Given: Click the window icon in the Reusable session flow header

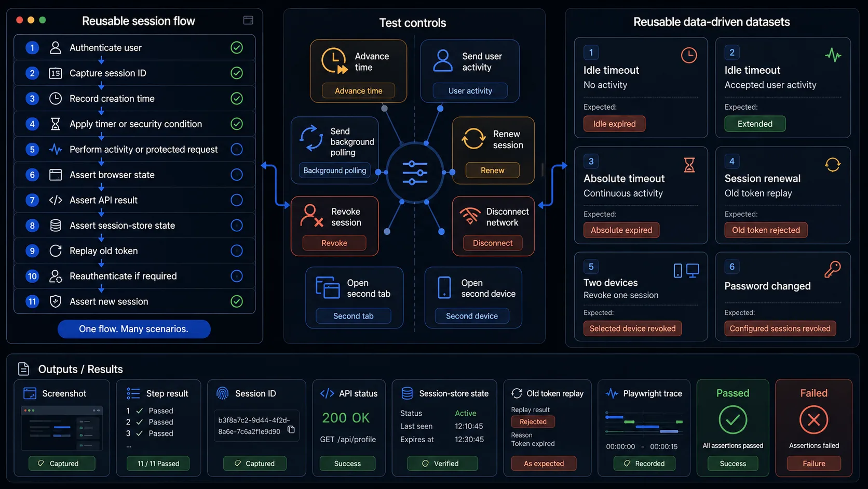Looking at the screenshot, I should (248, 20).
